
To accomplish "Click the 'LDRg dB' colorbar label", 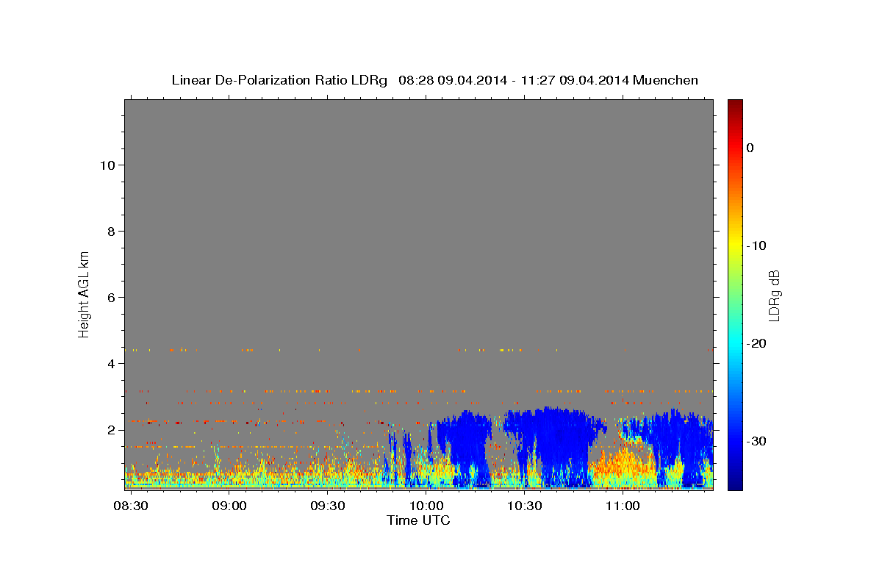I will [x=774, y=295].
